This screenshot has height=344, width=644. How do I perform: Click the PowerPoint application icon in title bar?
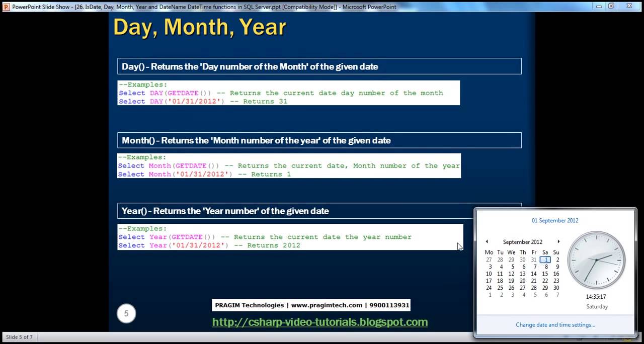click(6, 7)
